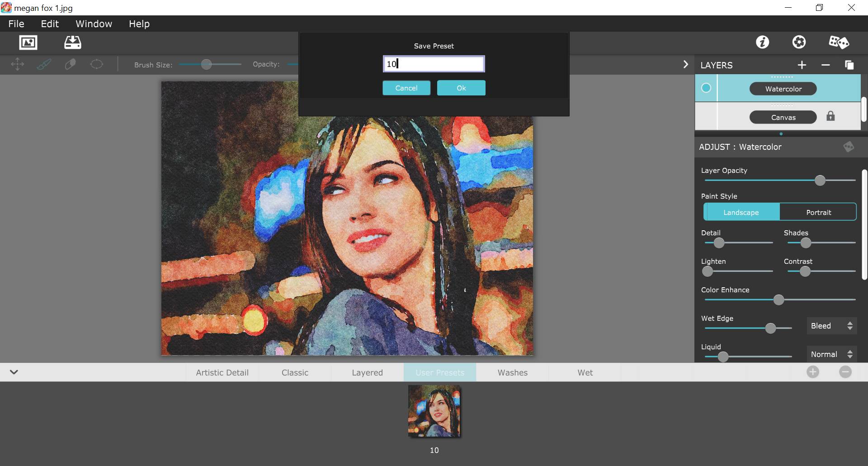Click the Detail slider handle
Viewport: 868px width, 466px height.
pyautogui.click(x=719, y=243)
